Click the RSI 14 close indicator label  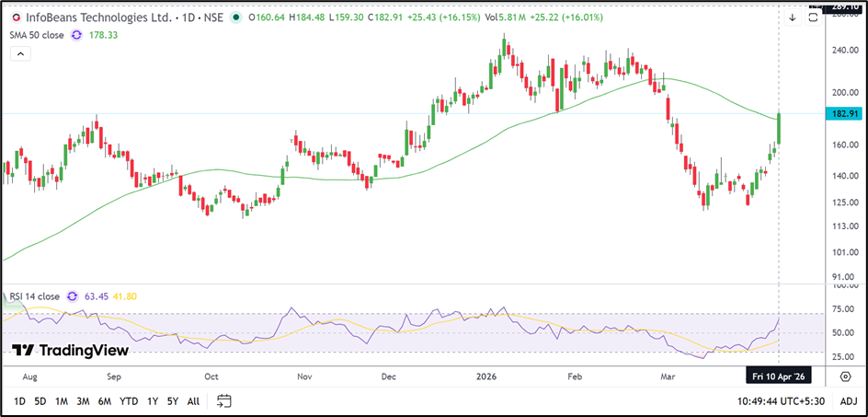(35, 296)
